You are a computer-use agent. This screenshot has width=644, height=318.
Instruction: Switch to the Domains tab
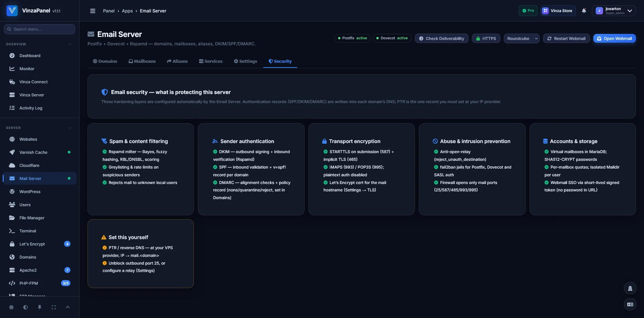(x=105, y=61)
